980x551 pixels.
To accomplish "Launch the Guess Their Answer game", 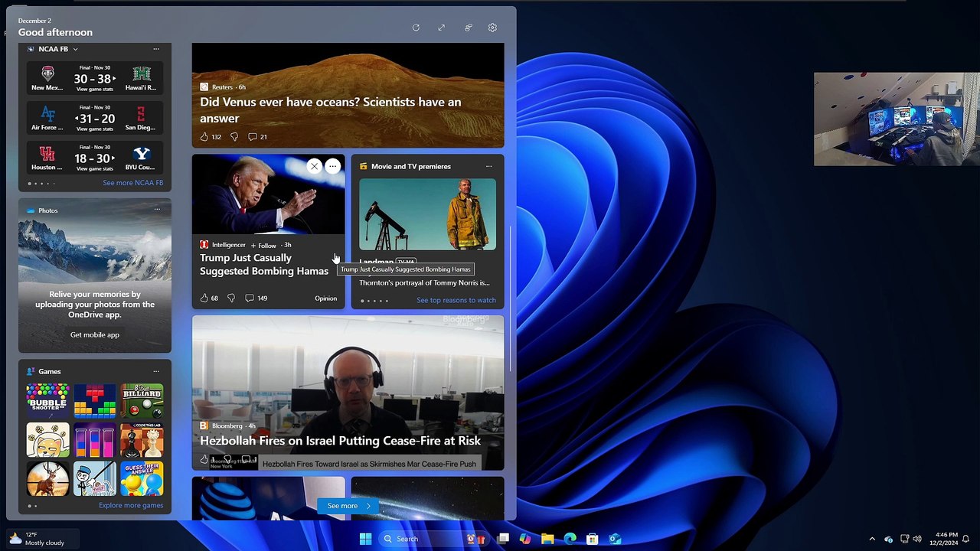I will point(142,479).
